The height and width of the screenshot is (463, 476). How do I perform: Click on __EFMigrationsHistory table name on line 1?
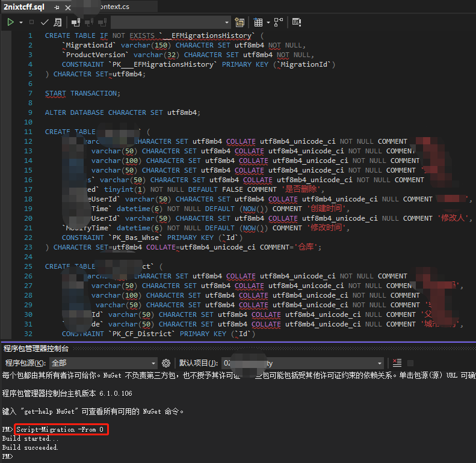click(208, 35)
